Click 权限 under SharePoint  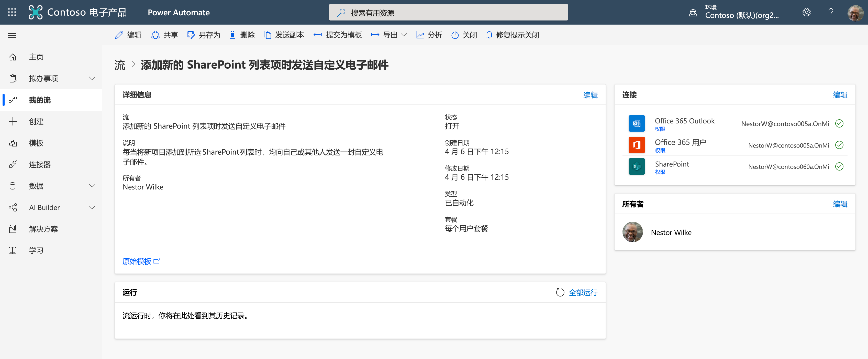click(660, 172)
